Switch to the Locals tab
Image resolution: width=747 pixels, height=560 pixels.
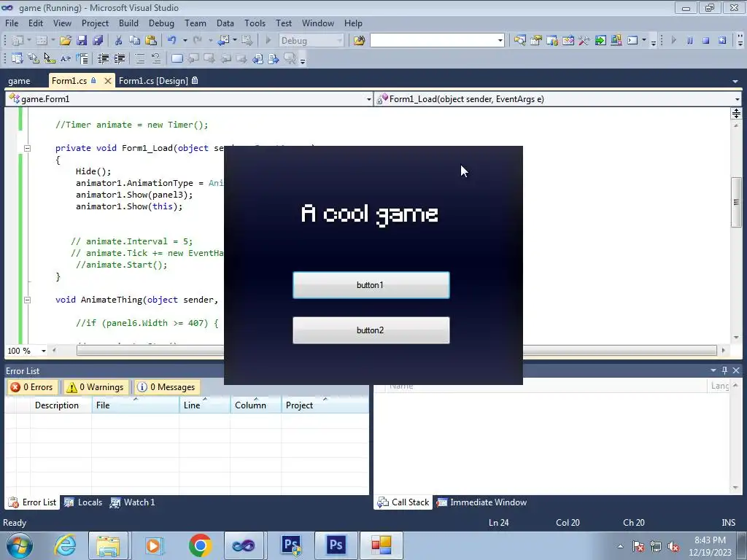84,502
